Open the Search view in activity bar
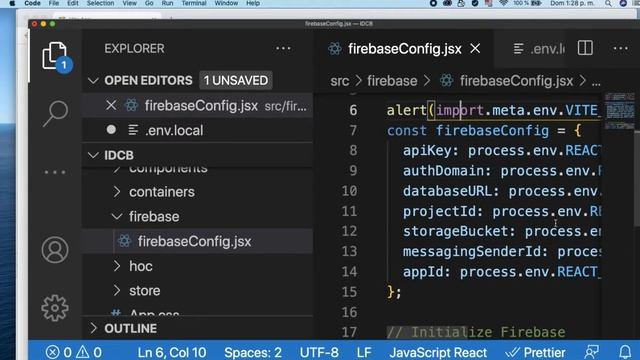Viewport: 640px width, 360px height. point(55,113)
